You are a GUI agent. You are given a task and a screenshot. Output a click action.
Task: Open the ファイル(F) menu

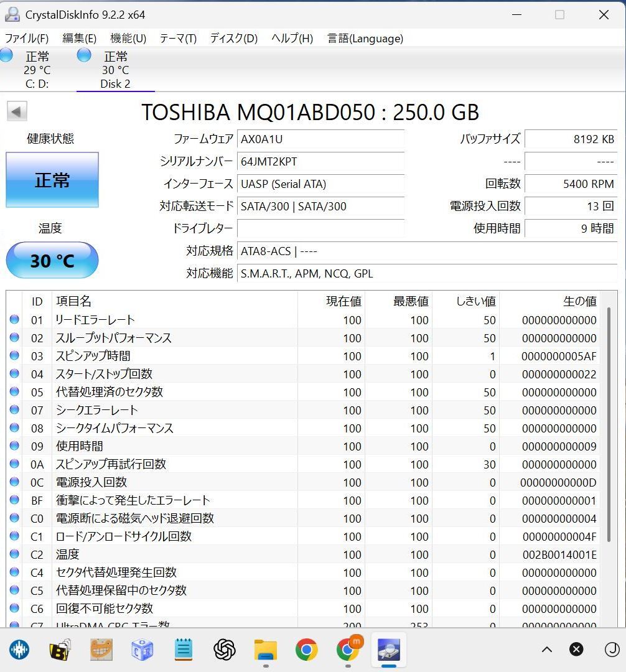(26, 39)
